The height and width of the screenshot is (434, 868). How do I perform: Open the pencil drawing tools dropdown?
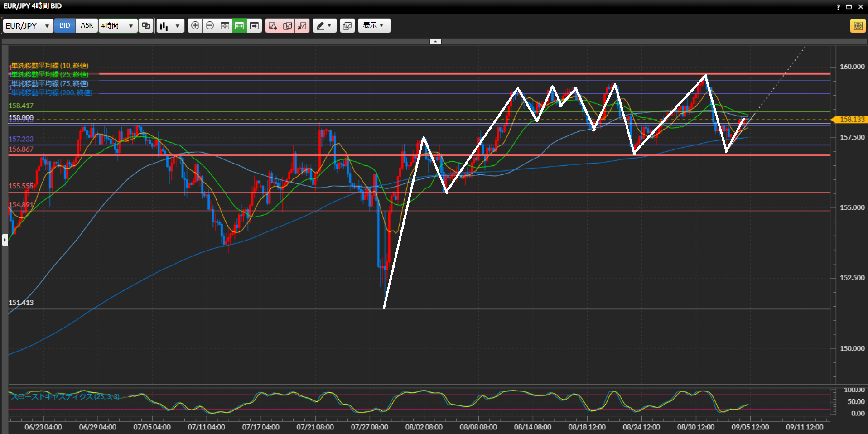pyautogui.click(x=324, y=25)
